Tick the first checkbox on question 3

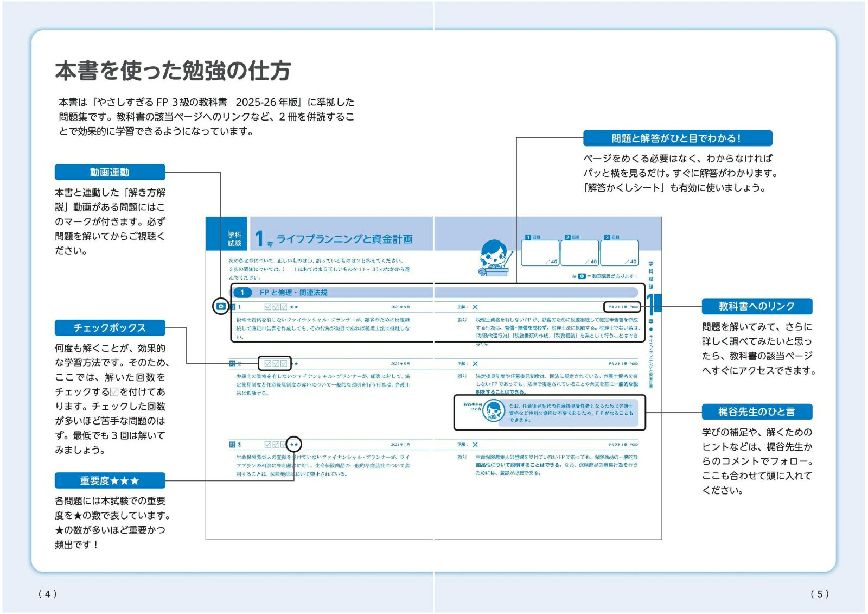[268, 445]
